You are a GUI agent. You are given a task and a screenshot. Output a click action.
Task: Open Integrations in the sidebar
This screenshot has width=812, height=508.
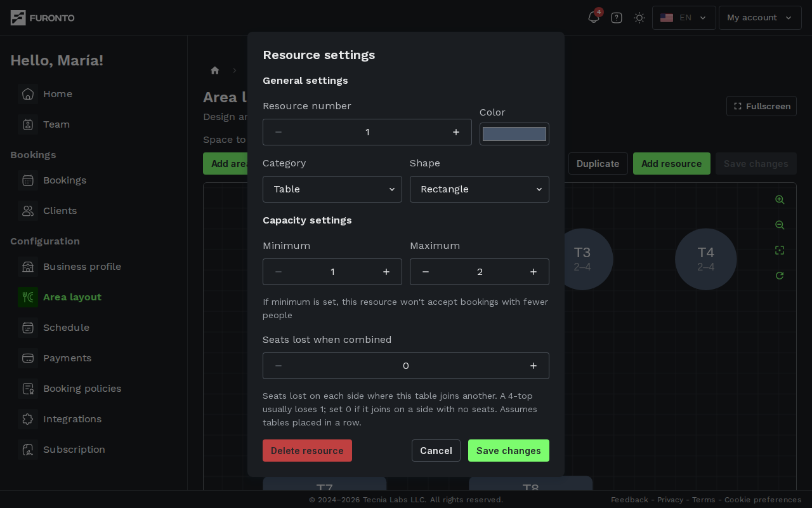tap(72, 419)
